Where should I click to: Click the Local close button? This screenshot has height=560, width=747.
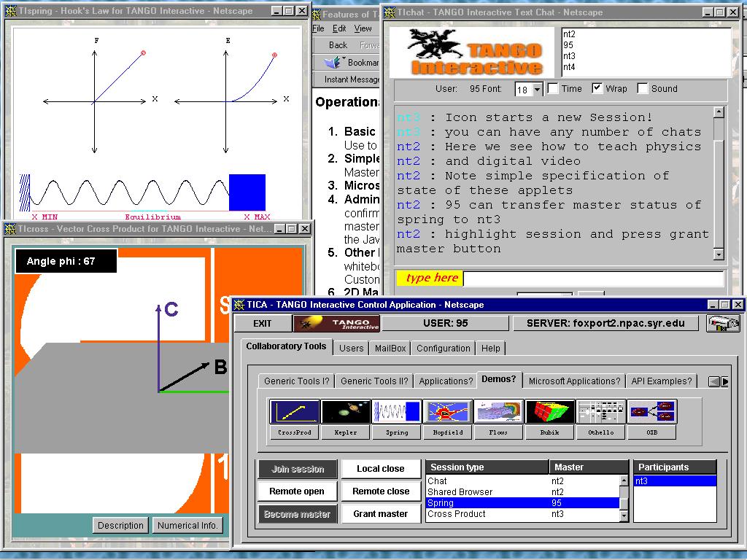[381, 469]
